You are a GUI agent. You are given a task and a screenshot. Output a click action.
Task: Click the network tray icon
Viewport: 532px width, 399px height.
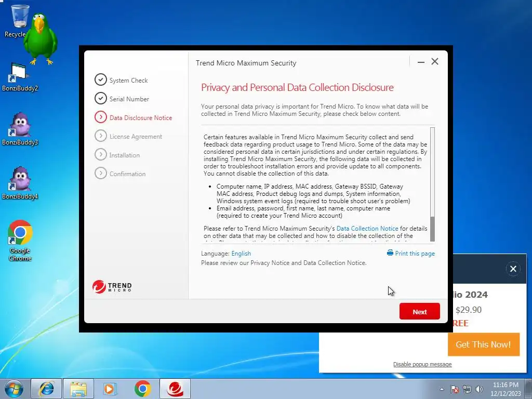point(467,389)
